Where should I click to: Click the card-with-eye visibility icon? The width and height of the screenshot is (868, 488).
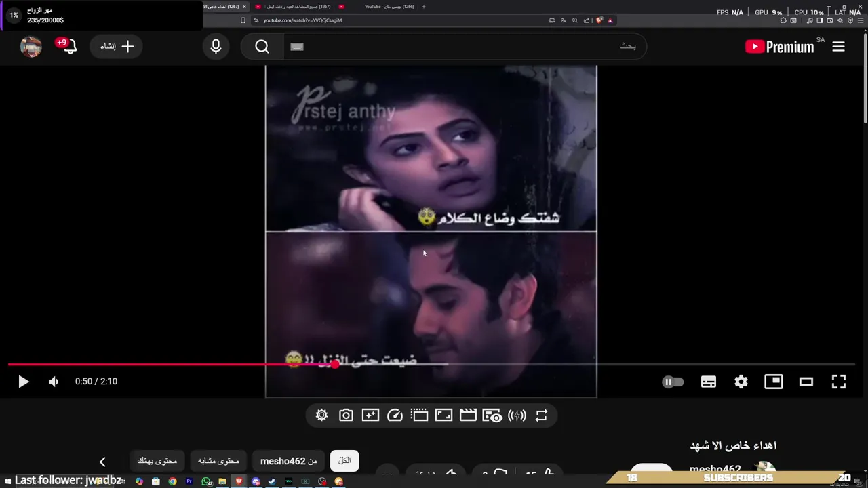tap(492, 415)
